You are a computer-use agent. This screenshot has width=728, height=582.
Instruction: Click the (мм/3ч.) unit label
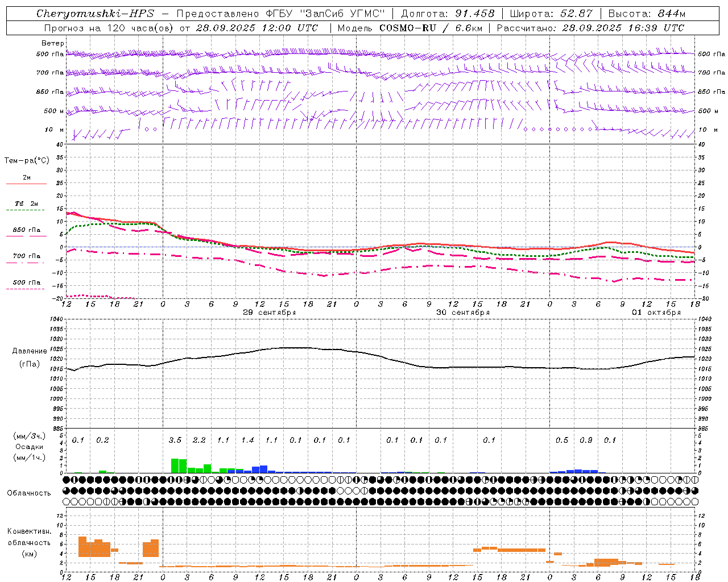pyautogui.click(x=29, y=436)
